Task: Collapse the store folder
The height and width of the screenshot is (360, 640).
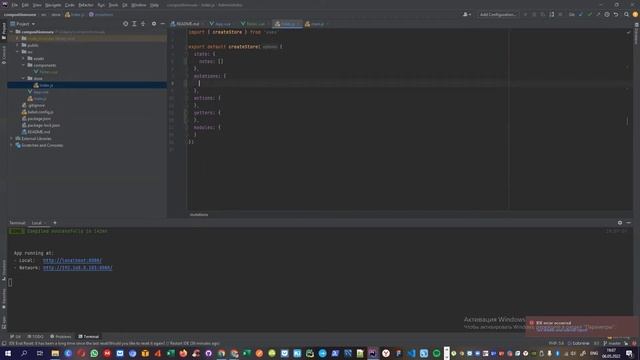Action: tap(24, 78)
